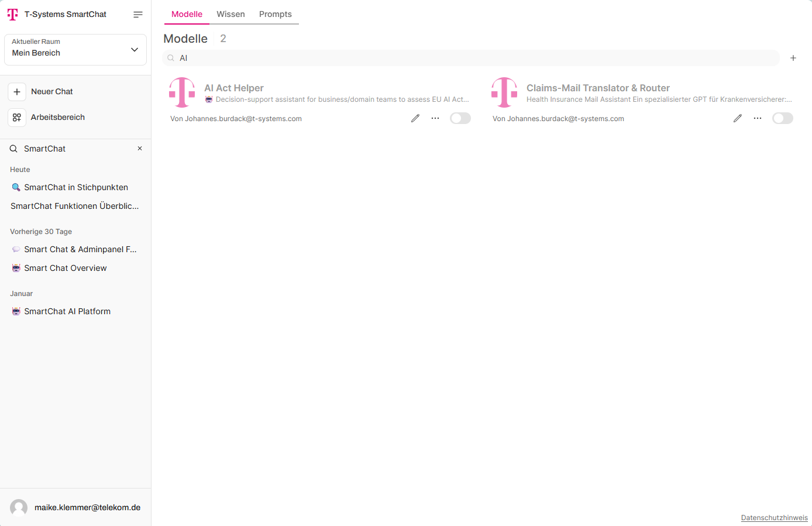812x526 pixels.
Task: Open chat Smart Chat & Adminpanel
Action: [75, 249]
